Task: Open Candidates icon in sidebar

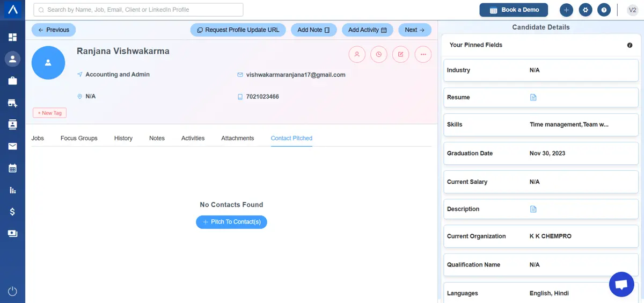Action: point(12,59)
